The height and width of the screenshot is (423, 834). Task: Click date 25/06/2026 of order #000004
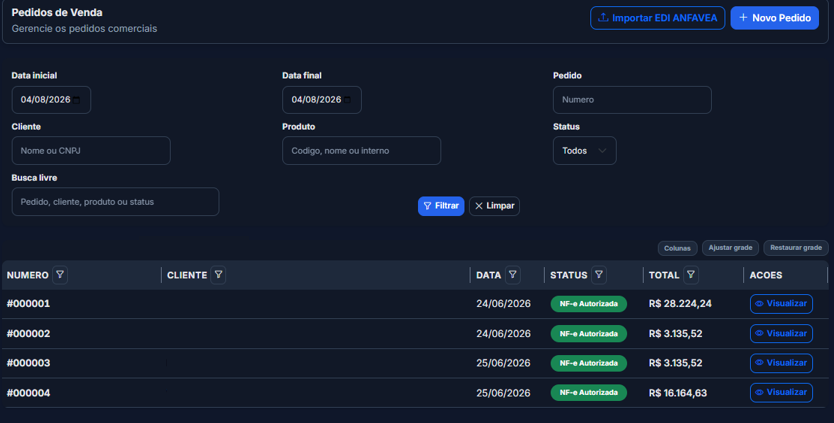tap(503, 393)
